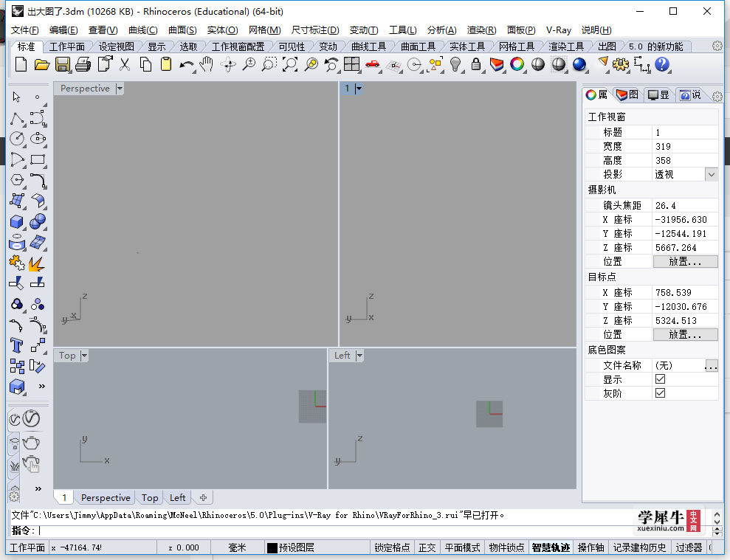
Task: Open the V-Ray menu
Action: click(x=558, y=30)
